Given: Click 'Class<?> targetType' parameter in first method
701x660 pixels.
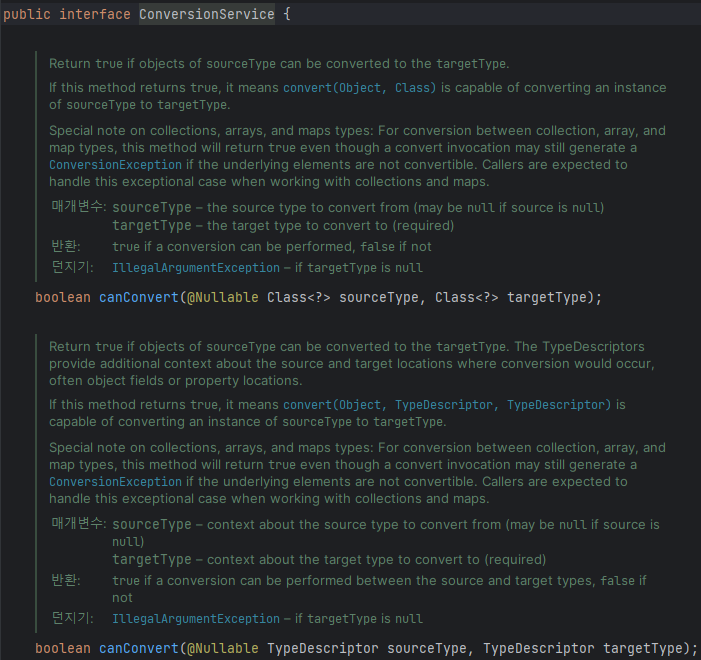Looking at the screenshot, I should click(x=511, y=297).
